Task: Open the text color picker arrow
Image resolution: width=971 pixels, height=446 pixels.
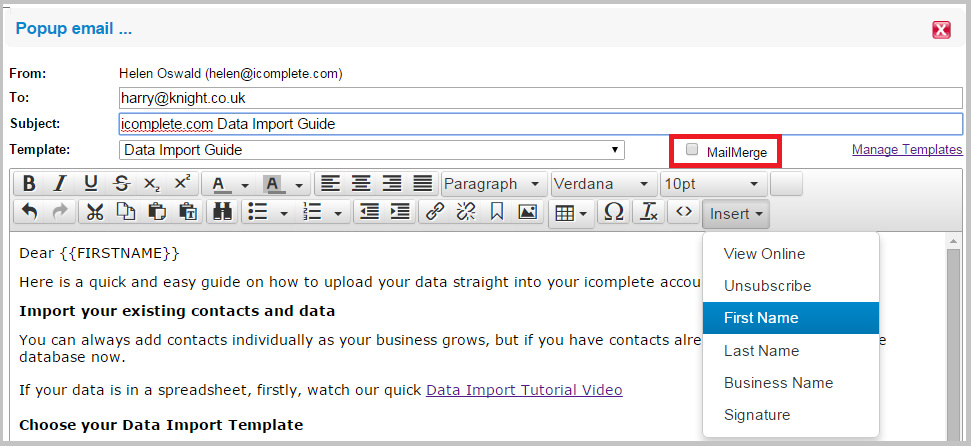Action: (x=245, y=185)
